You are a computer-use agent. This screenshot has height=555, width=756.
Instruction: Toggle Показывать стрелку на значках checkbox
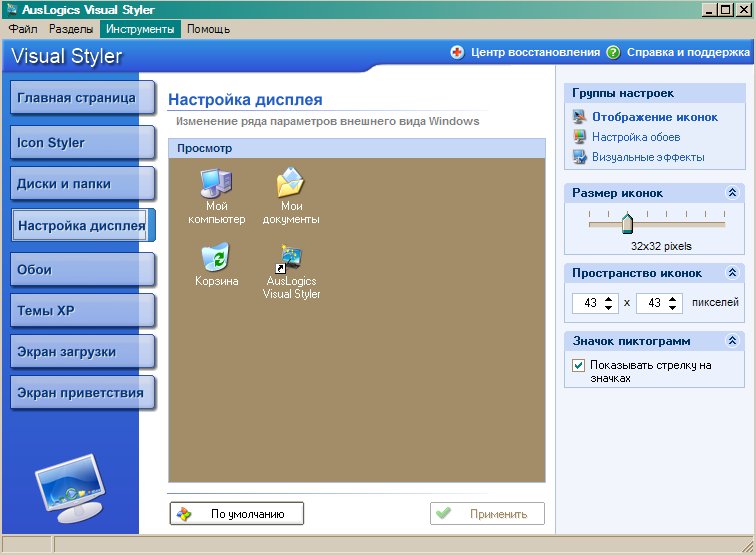(x=578, y=365)
